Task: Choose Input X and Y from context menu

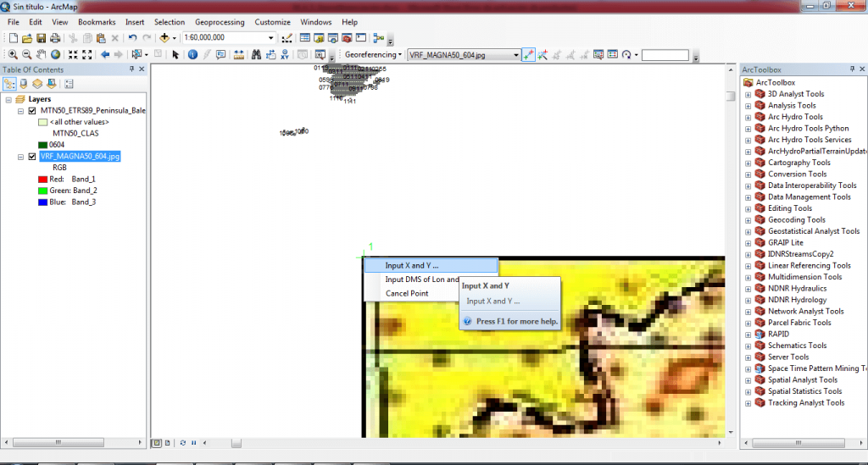Action: point(412,266)
